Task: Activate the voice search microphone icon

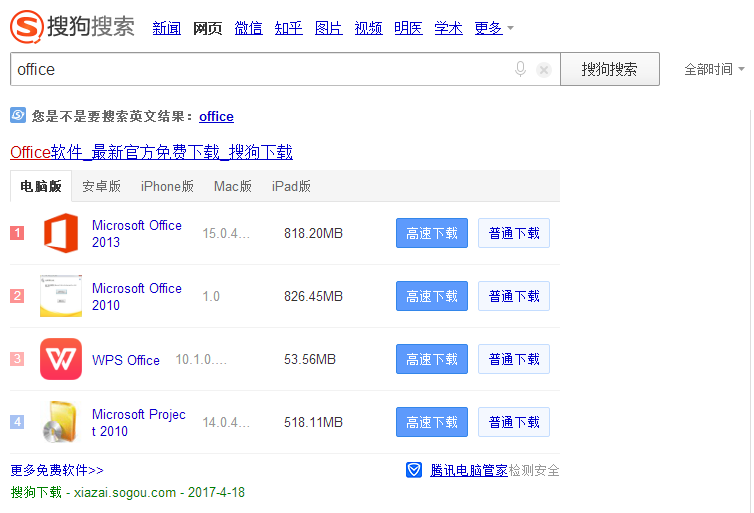Action: tap(520, 69)
